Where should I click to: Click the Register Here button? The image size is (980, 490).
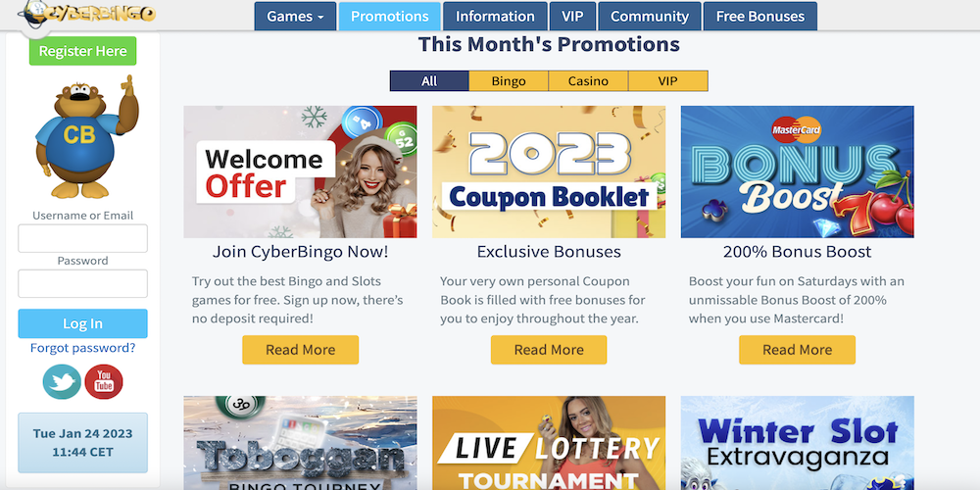tap(82, 51)
